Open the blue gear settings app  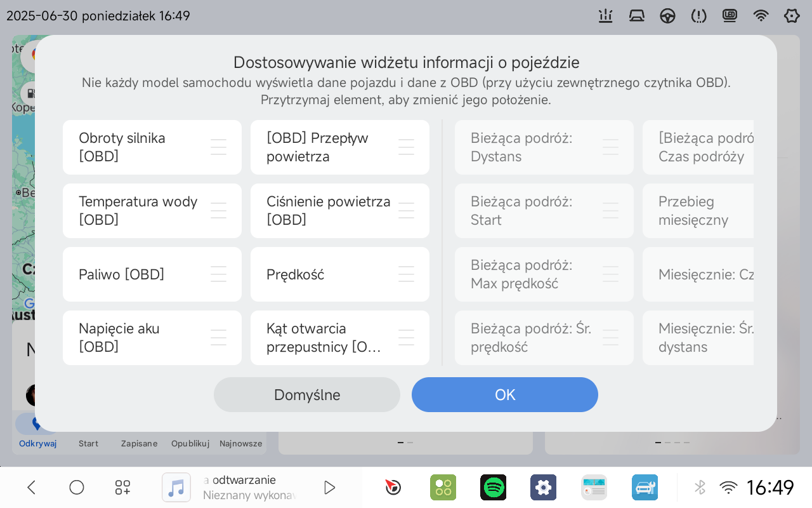pyautogui.click(x=544, y=488)
